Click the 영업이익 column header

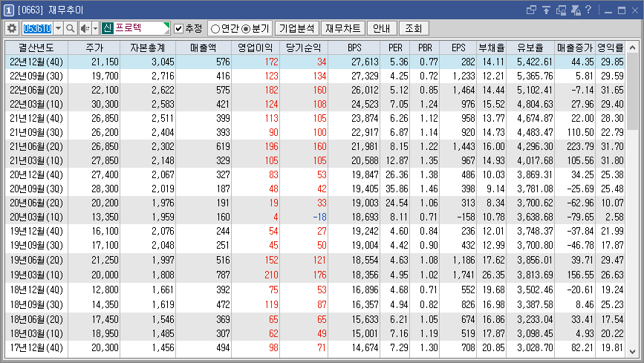pos(256,48)
